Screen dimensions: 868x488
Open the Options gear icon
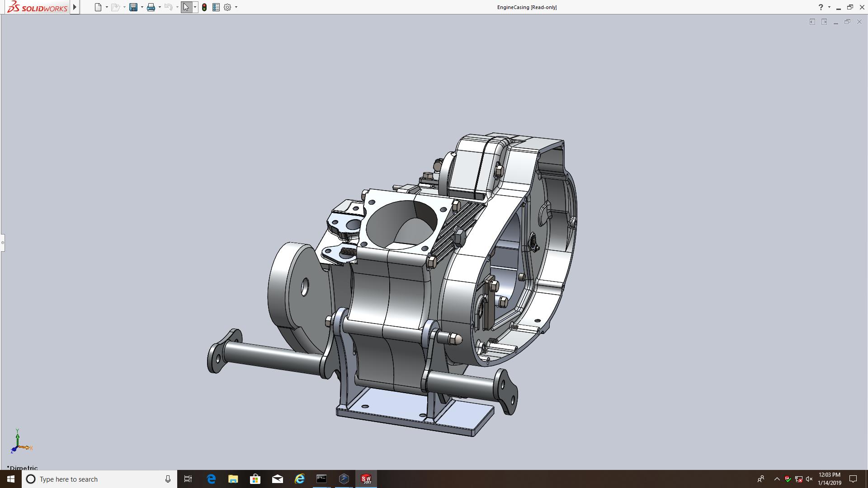pos(227,7)
